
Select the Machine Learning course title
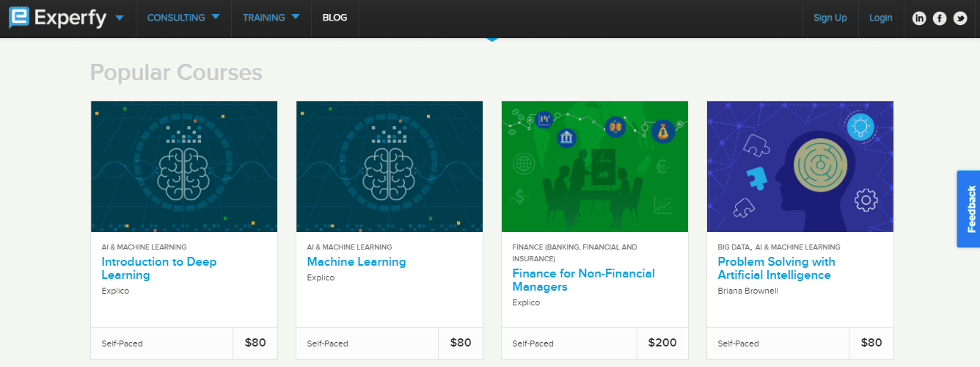(x=356, y=262)
